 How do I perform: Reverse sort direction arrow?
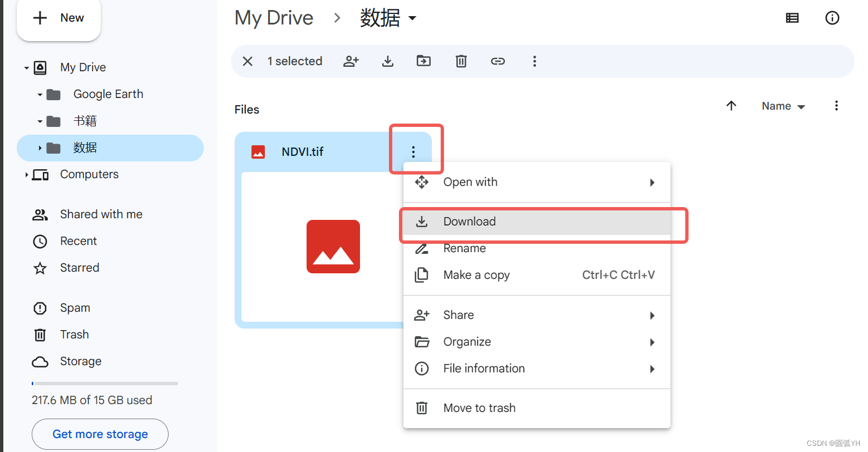point(732,106)
